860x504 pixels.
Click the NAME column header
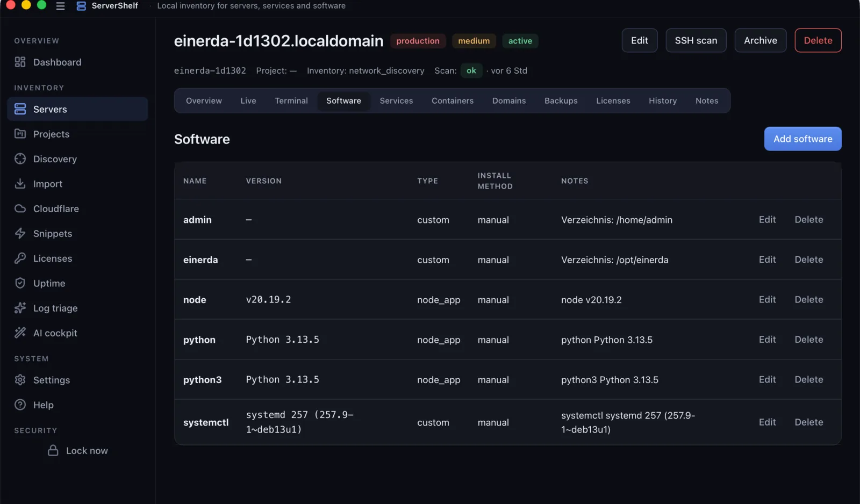coord(195,181)
